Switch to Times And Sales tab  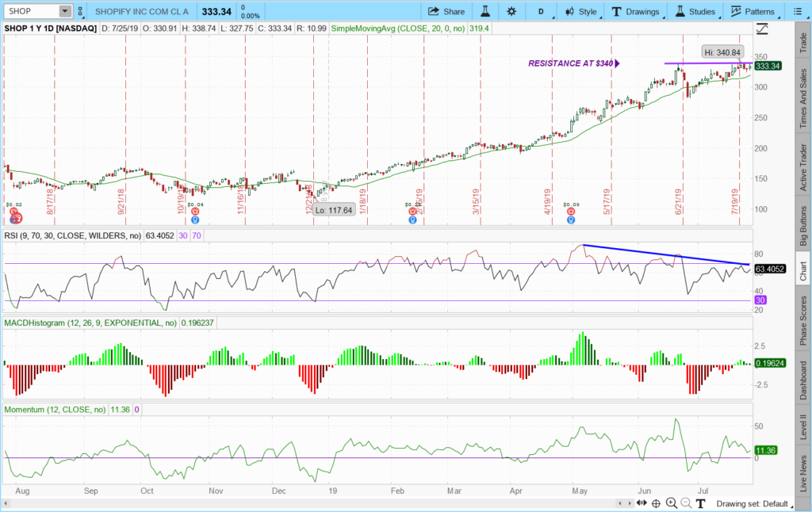pyautogui.click(x=803, y=99)
